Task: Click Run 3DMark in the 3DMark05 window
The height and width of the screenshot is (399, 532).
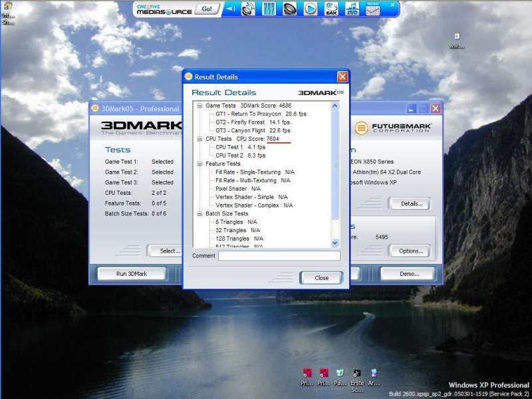Action: click(x=132, y=274)
